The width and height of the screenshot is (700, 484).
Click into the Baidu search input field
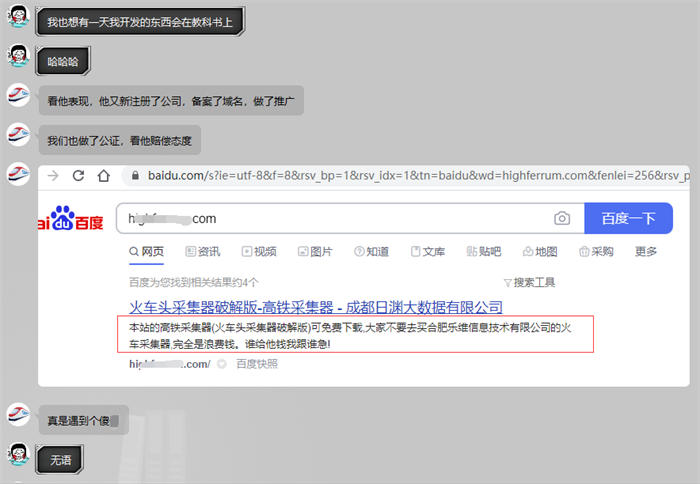point(350,218)
